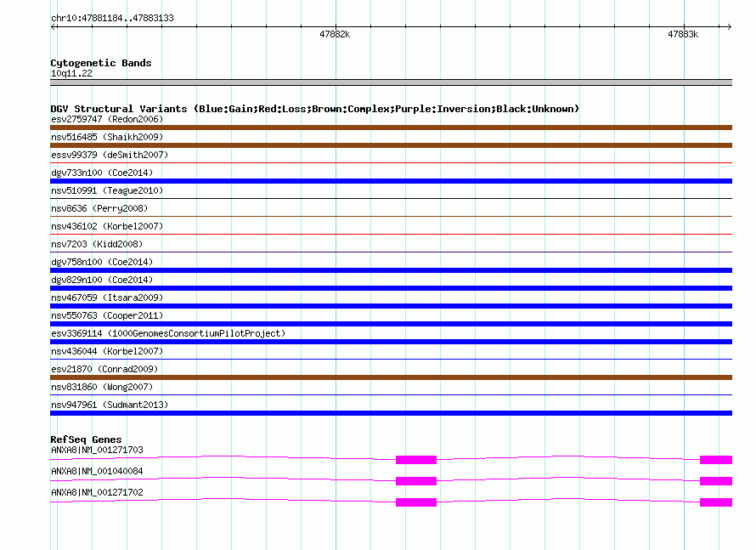Select the rightmost magenta exon of ANXA8|NM_001271702
Viewport: 756px width, 550px height.
pyautogui.click(x=715, y=502)
